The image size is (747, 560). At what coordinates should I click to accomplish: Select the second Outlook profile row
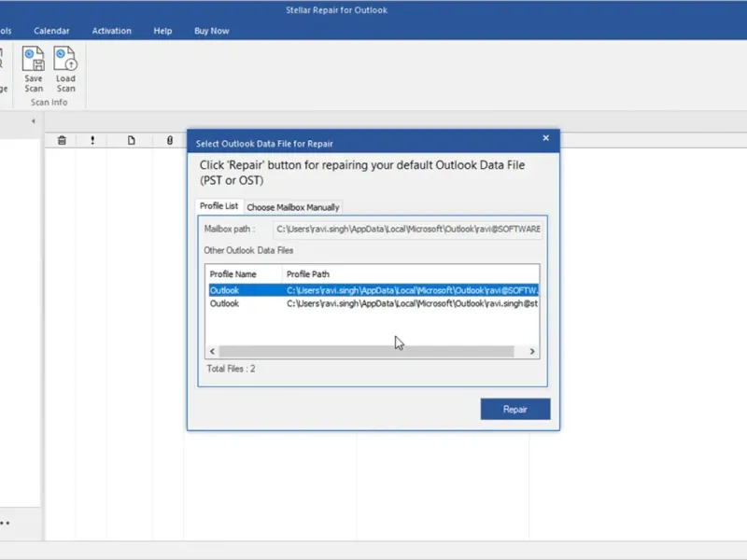[373, 303]
